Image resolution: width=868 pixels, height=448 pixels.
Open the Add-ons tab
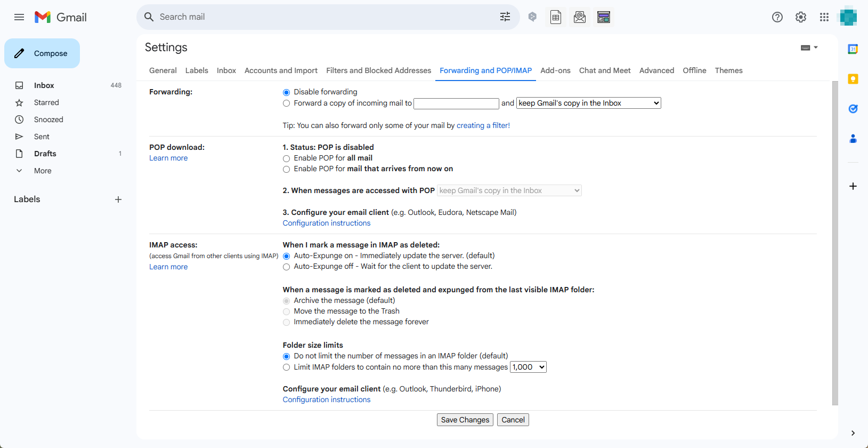pos(555,70)
